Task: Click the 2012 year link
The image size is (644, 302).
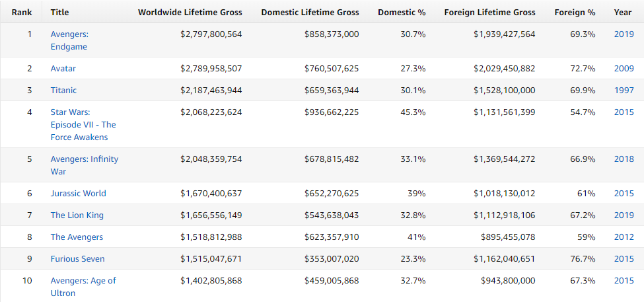Action: pos(624,237)
